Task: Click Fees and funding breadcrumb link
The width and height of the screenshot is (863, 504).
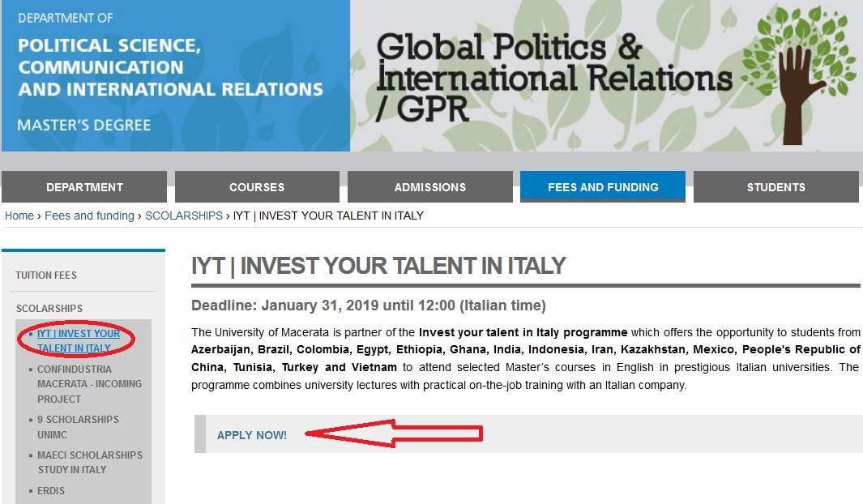Action: point(89,216)
